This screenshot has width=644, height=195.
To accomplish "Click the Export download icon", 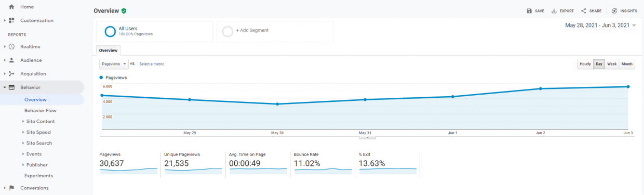I will (554, 10).
